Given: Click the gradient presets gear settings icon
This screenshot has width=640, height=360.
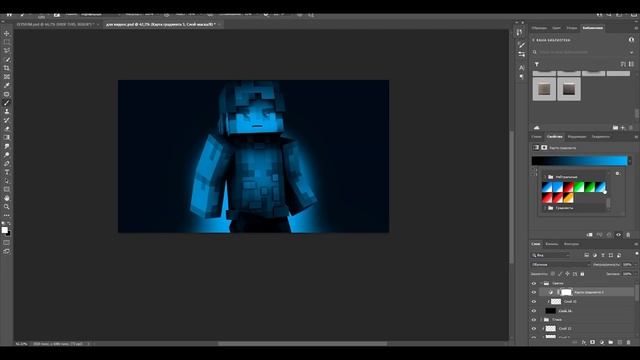Looking at the screenshot, I should 618,173.
